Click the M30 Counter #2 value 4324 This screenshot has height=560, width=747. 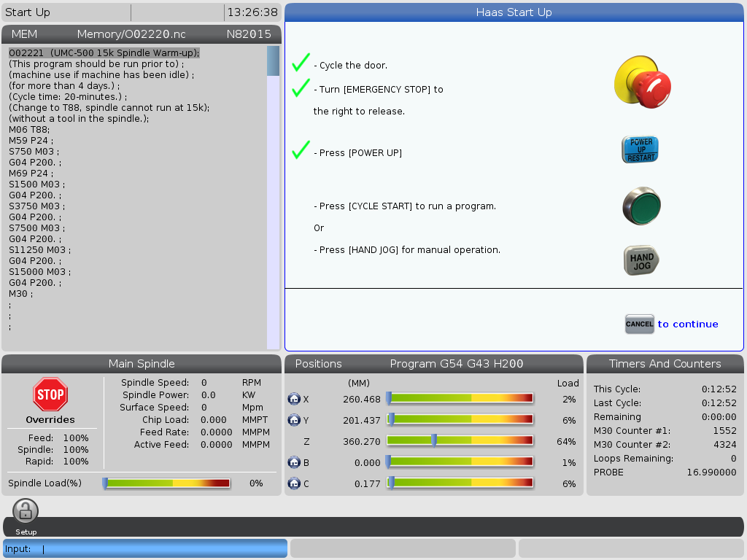tap(724, 444)
